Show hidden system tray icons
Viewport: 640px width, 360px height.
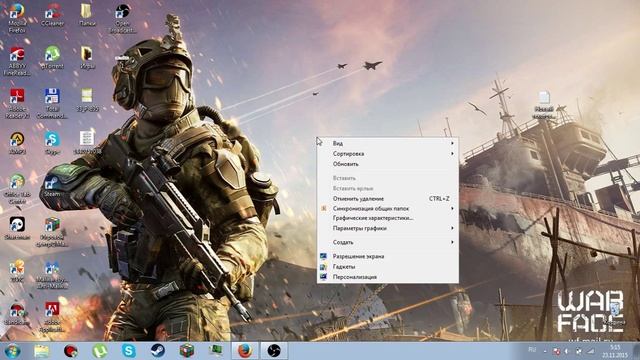click(x=545, y=351)
